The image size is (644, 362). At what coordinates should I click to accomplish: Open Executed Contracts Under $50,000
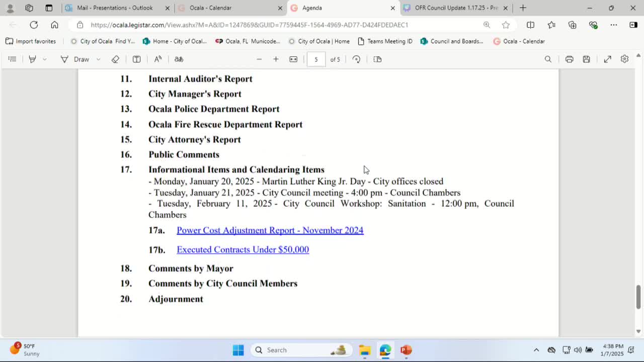pos(243,249)
